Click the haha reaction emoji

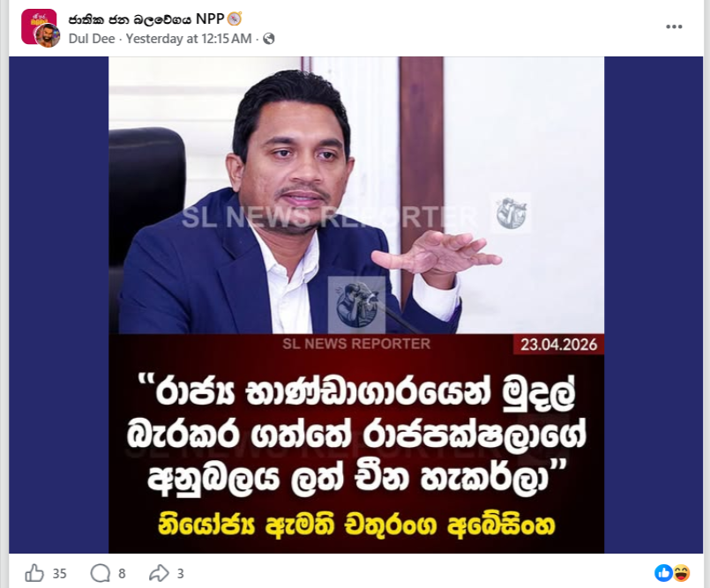(681, 573)
